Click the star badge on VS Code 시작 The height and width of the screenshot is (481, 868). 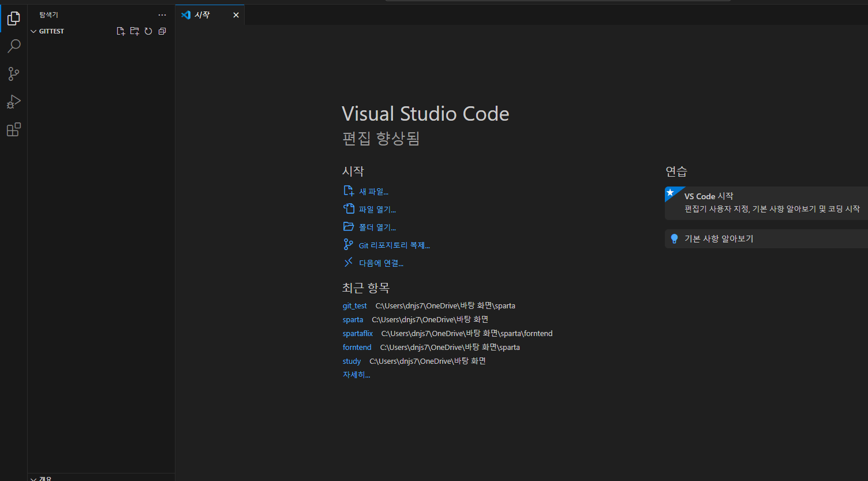(670, 192)
